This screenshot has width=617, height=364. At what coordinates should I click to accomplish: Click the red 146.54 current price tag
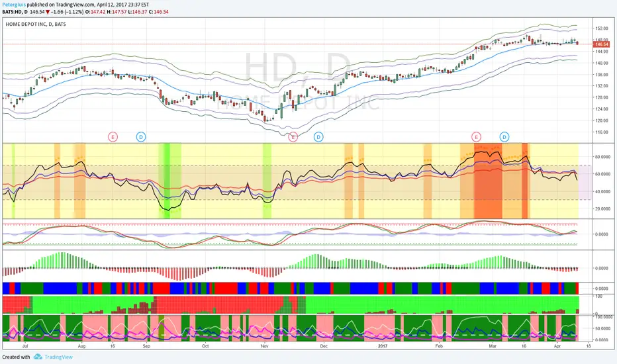[602, 44]
